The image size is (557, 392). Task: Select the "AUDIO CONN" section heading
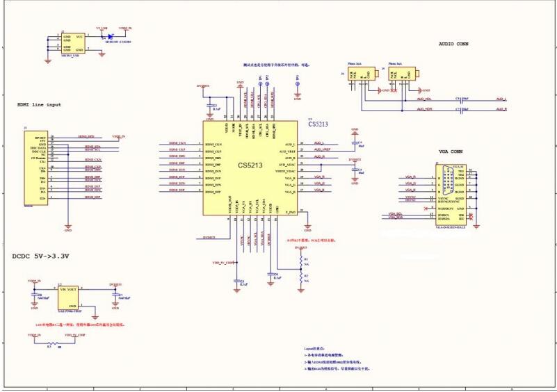453,44
